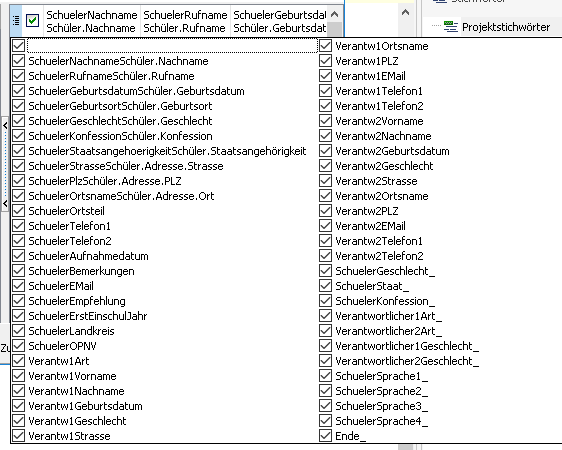The image size is (562, 450).
Task: Select the SchuelerRufname column header
Action: 185,21
